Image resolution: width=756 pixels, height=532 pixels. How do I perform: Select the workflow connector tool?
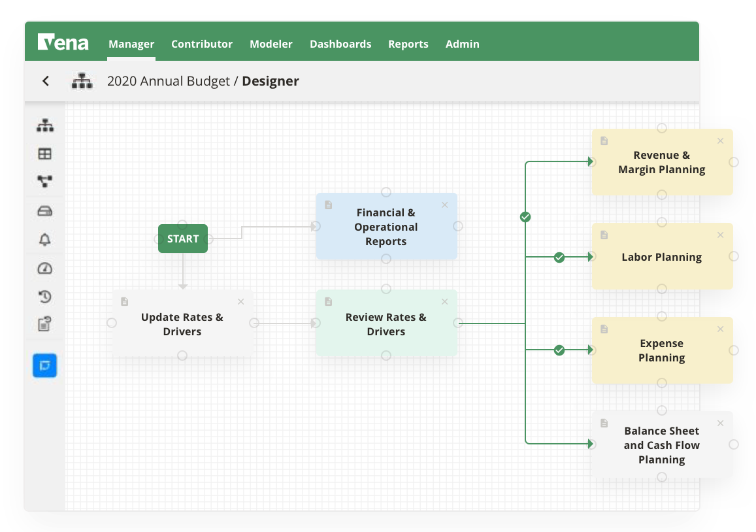click(x=44, y=182)
